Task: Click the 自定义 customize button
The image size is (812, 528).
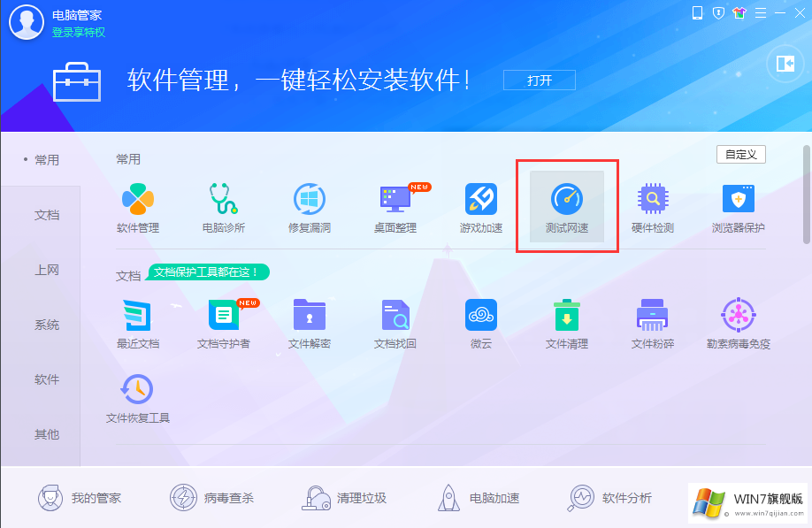Action: point(741,154)
